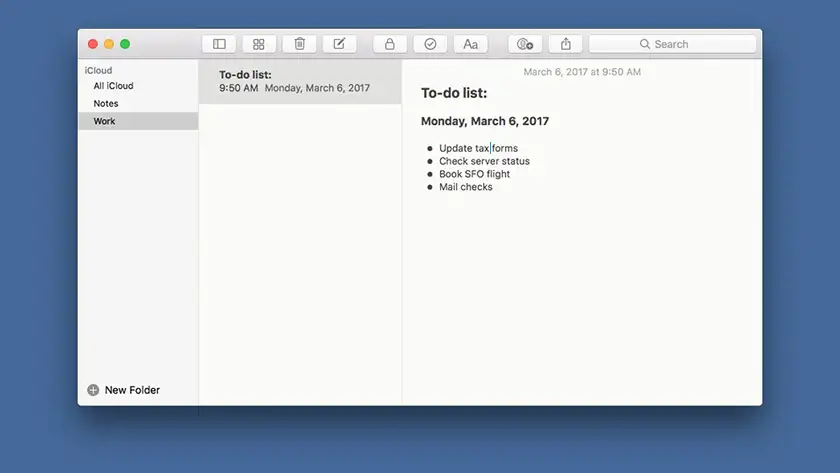Select the Work folder
This screenshot has width=840, height=473.
105,121
